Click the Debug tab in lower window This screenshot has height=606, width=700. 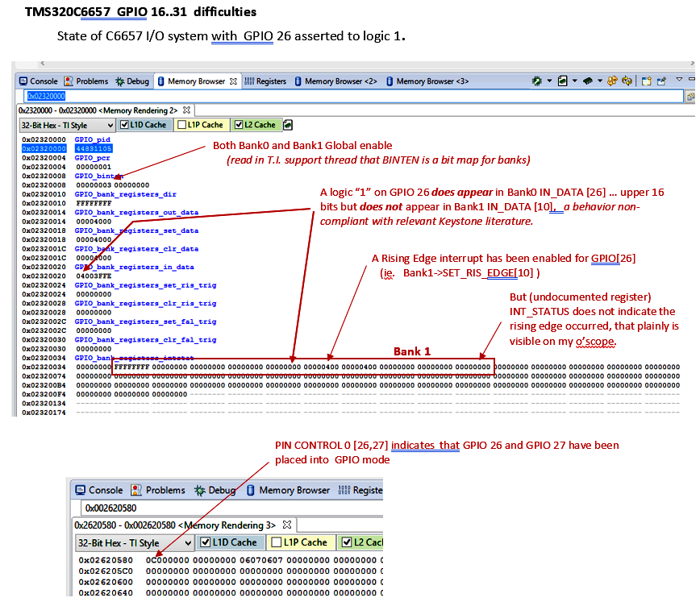click(215, 490)
